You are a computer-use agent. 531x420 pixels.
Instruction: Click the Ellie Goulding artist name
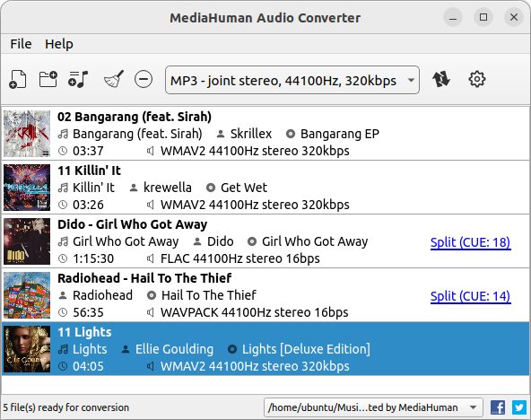coord(174,349)
